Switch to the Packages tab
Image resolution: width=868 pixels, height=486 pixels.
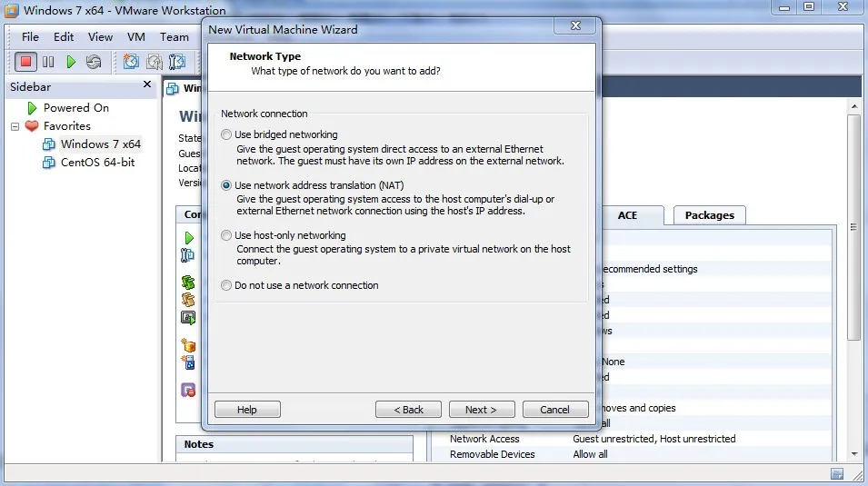[710, 215]
